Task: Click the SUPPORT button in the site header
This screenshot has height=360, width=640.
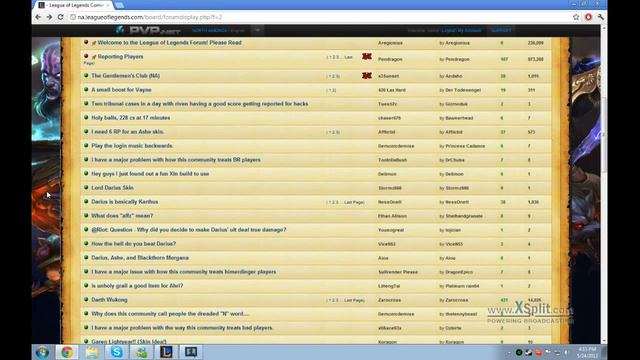Action: tap(501, 30)
